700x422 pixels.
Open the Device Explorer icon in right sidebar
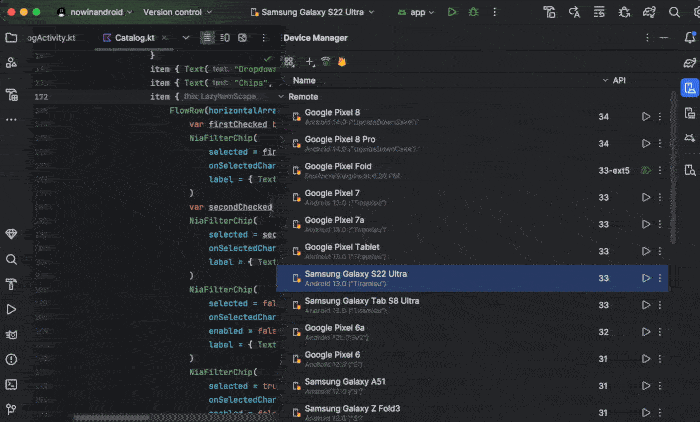(x=690, y=170)
